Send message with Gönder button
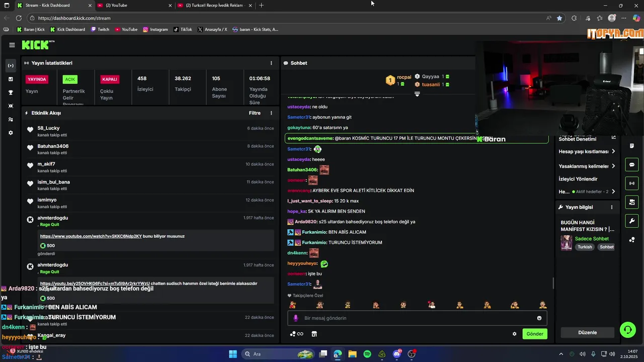This screenshot has height=362, width=644. coord(535,334)
